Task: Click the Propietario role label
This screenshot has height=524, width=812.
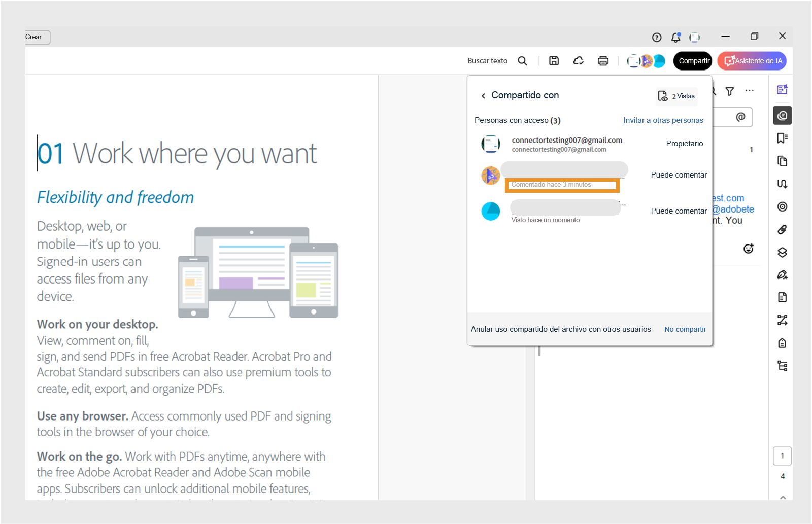Action: (x=685, y=144)
